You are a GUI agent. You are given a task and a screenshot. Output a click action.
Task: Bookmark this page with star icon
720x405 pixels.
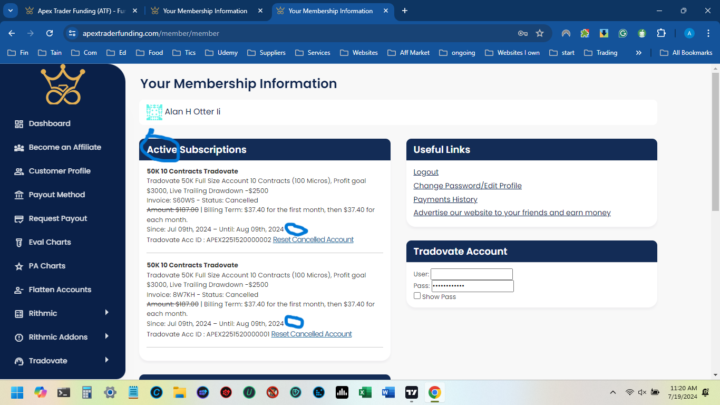[x=540, y=32]
